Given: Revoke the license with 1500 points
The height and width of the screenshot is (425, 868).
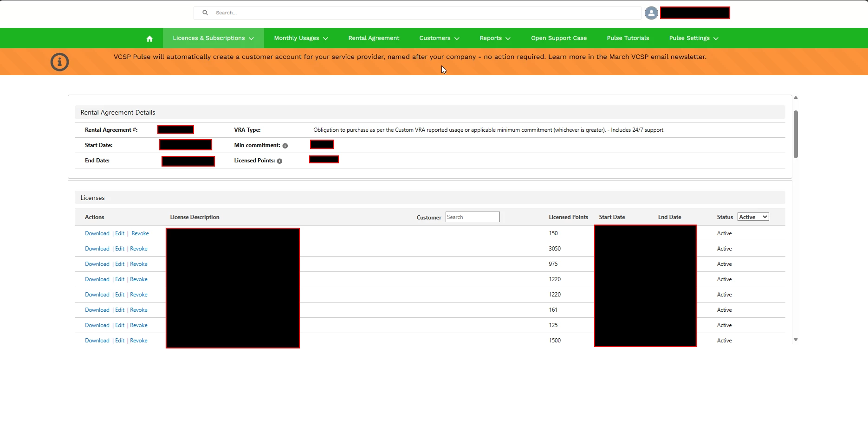Looking at the screenshot, I should 139,341.
